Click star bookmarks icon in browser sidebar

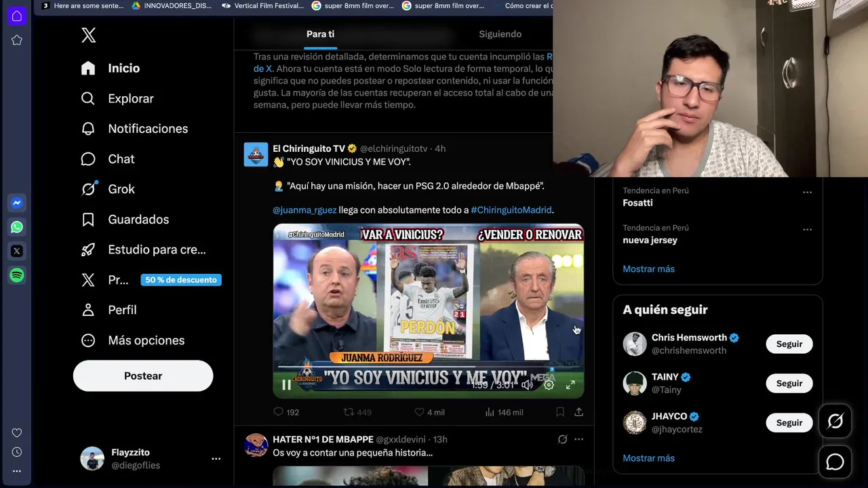17,40
